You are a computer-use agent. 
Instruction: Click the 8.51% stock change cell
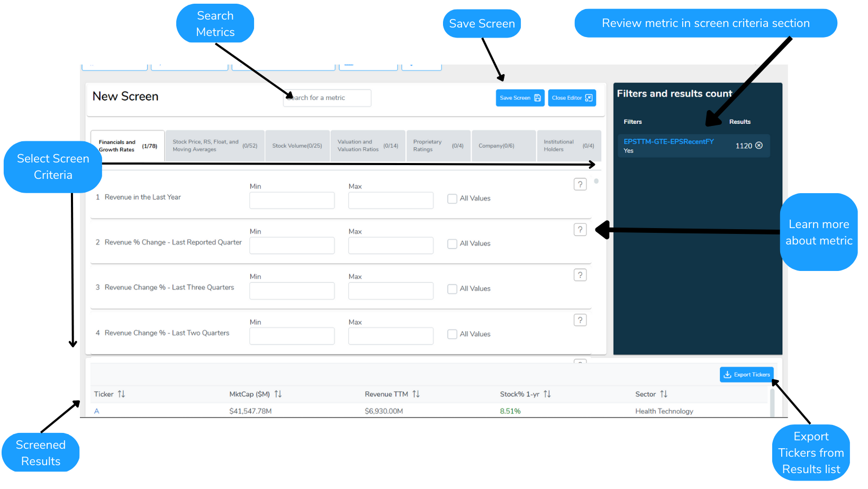pos(510,411)
